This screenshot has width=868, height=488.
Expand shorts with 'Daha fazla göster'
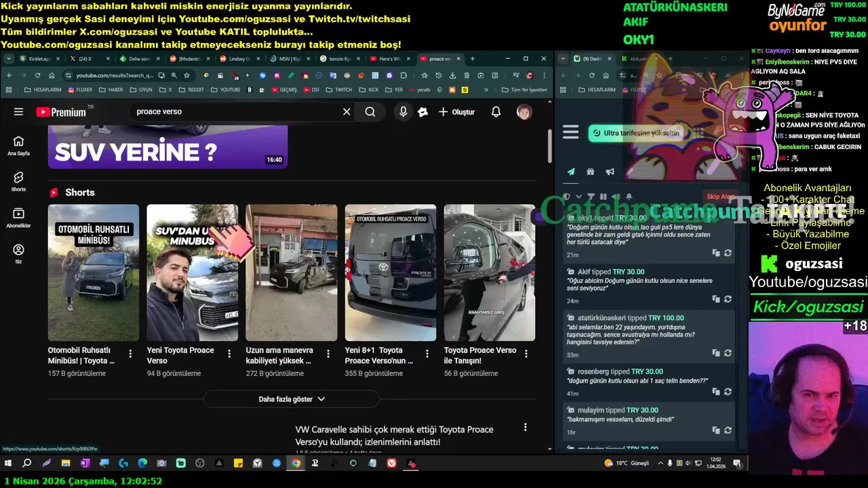coord(292,399)
